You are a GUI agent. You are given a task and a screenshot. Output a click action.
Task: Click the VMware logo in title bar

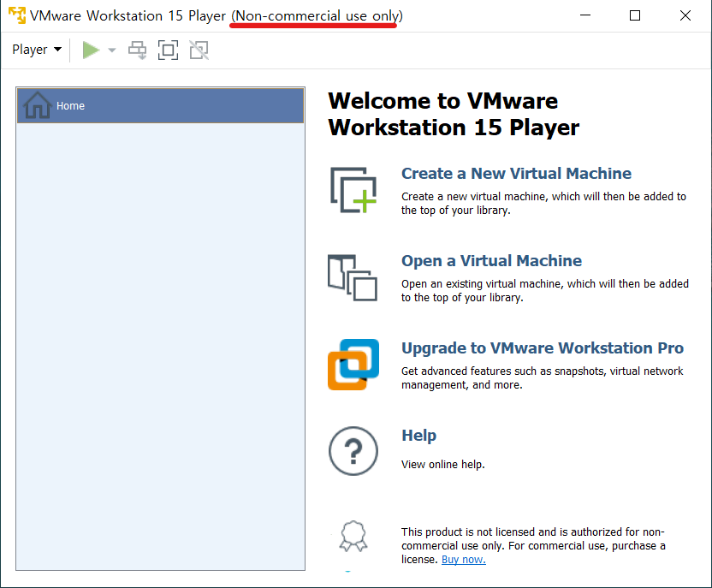pyautogui.click(x=17, y=15)
